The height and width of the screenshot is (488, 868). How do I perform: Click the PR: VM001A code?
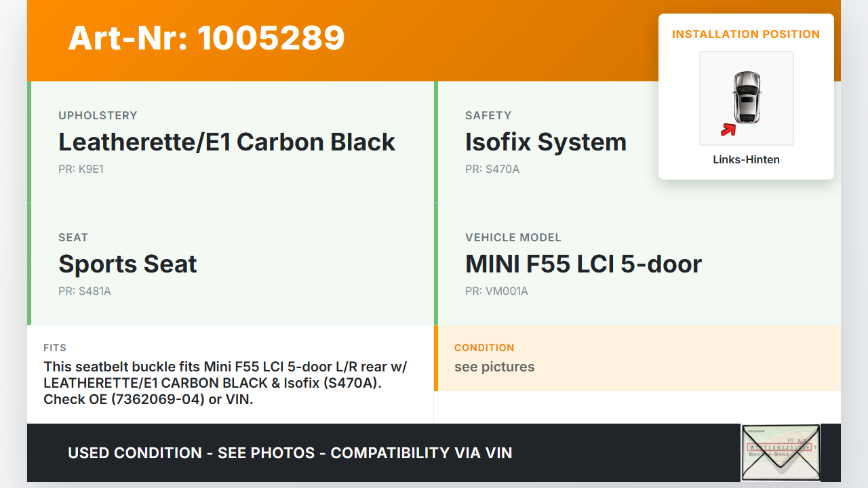pos(496,291)
